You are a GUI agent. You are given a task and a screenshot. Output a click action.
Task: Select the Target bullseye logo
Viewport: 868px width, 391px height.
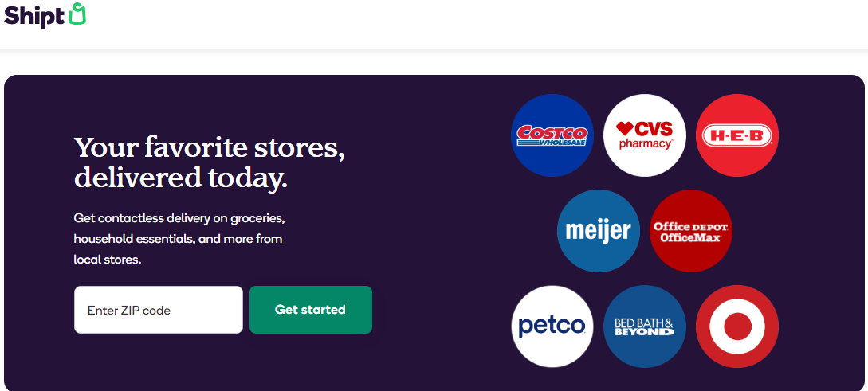coord(736,326)
